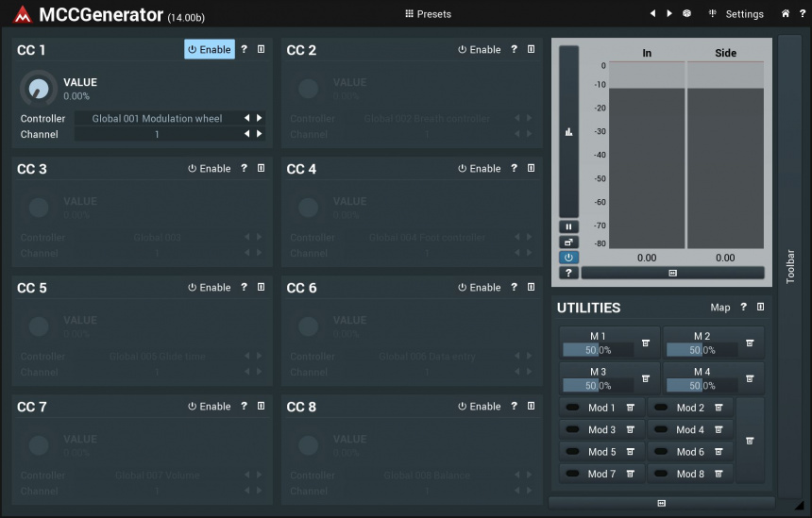Viewport: 812px width, 518px height.
Task: Go to previous preset arrow
Action: (x=652, y=13)
